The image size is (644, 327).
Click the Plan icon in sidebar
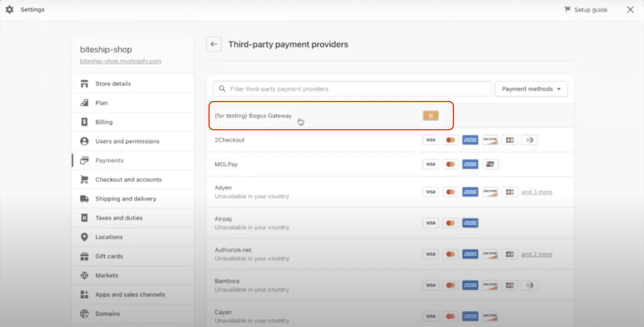tap(85, 103)
